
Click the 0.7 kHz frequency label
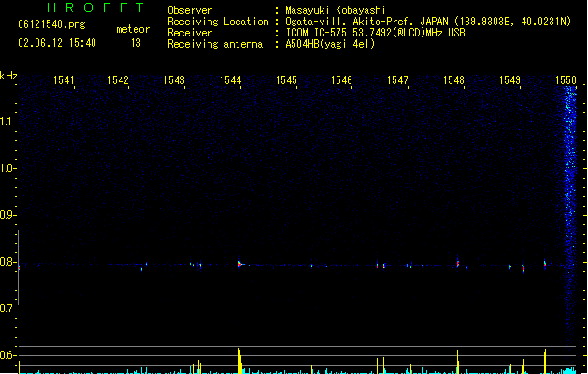[x=7, y=309]
